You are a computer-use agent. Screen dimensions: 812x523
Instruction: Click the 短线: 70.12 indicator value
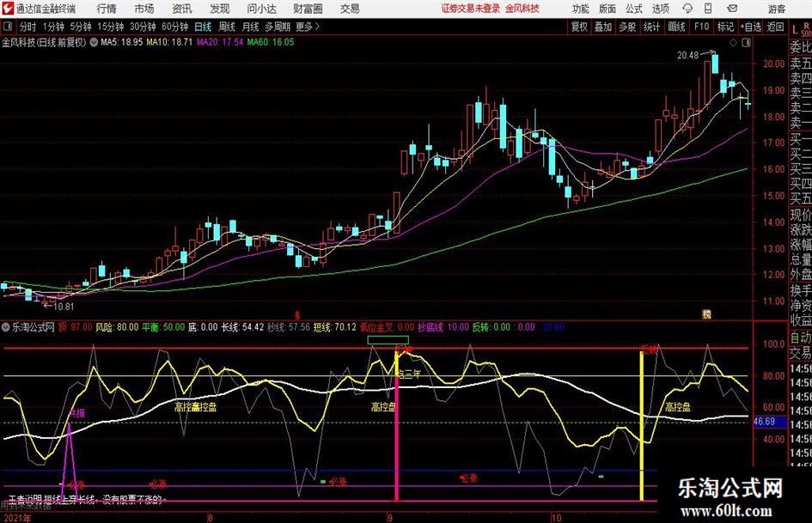(334, 327)
